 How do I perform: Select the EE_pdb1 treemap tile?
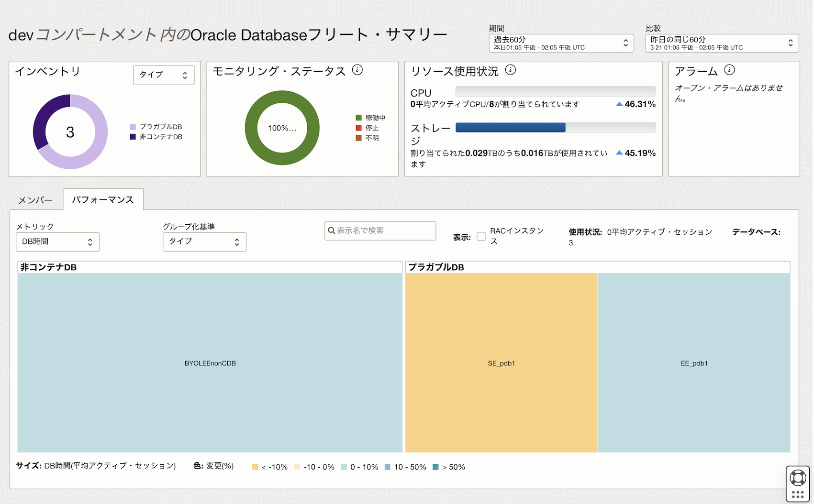694,363
